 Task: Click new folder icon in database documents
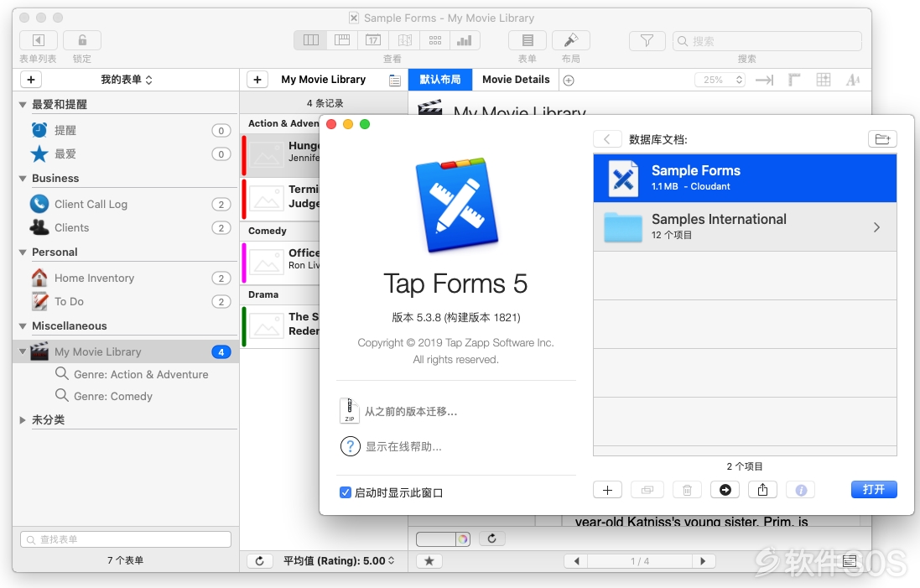pos(882,139)
